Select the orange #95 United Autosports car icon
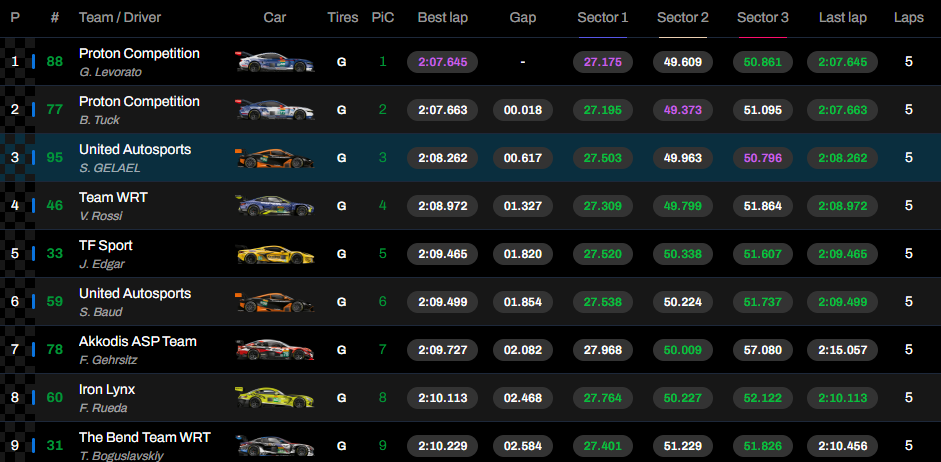Image resolution: width=941 pixels, height=462 pixels. [275, 158]
